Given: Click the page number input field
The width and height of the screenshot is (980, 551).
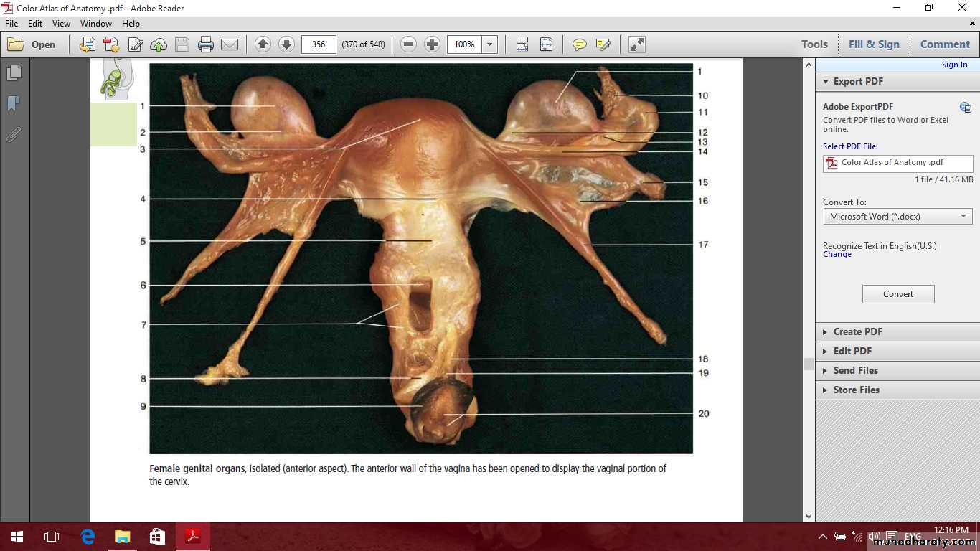Looking at the screenshot, I should 319,44.
